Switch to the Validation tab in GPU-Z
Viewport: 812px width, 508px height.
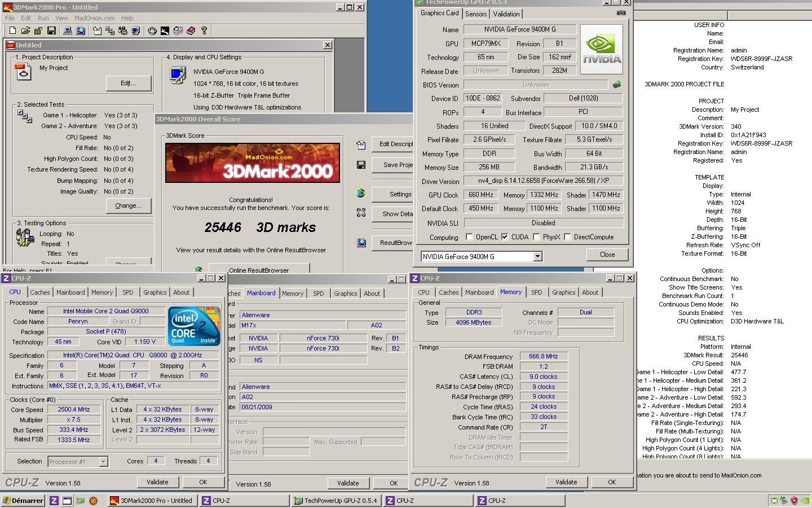506,14
